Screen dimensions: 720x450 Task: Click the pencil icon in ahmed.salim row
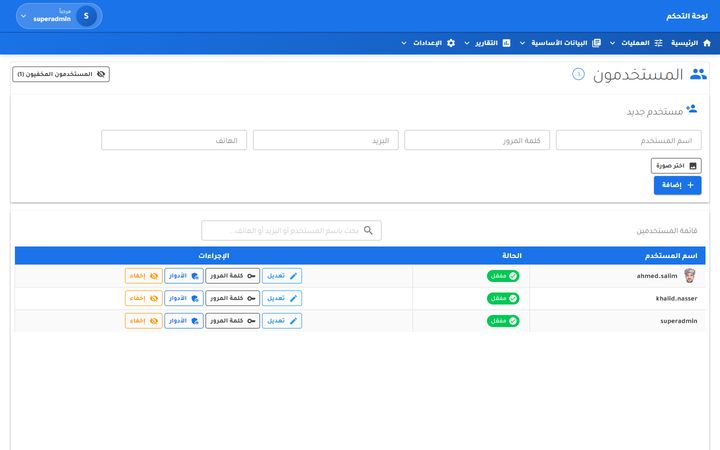coord(293,276)
